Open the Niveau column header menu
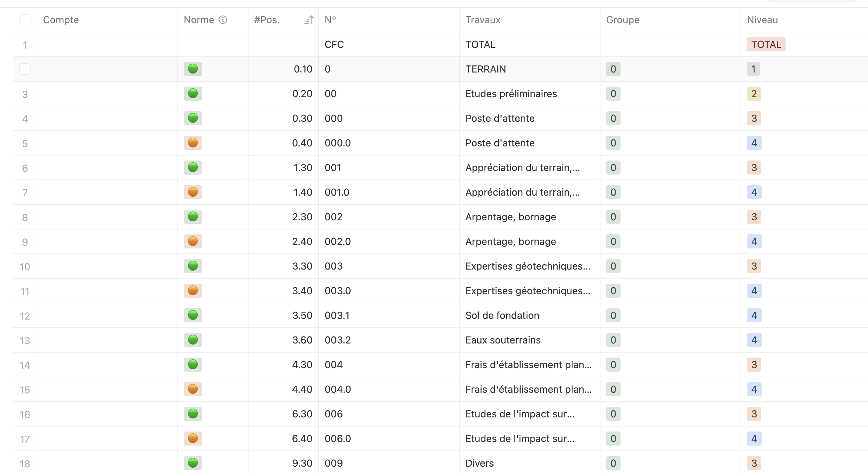Screen dimensions: 868x473 pos(762,20)
